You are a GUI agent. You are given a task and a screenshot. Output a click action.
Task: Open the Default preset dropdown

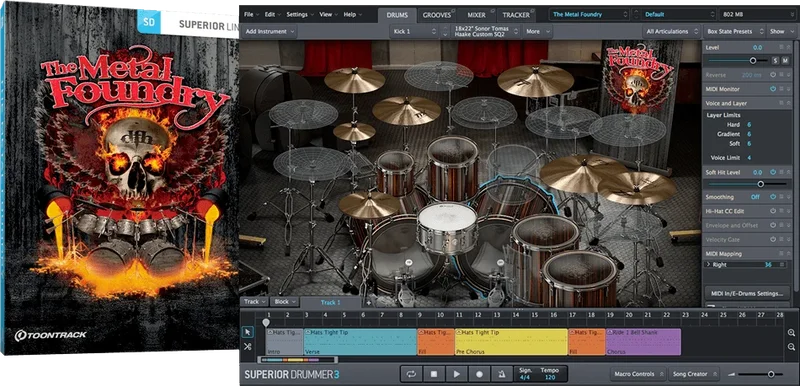click(679, 15)
